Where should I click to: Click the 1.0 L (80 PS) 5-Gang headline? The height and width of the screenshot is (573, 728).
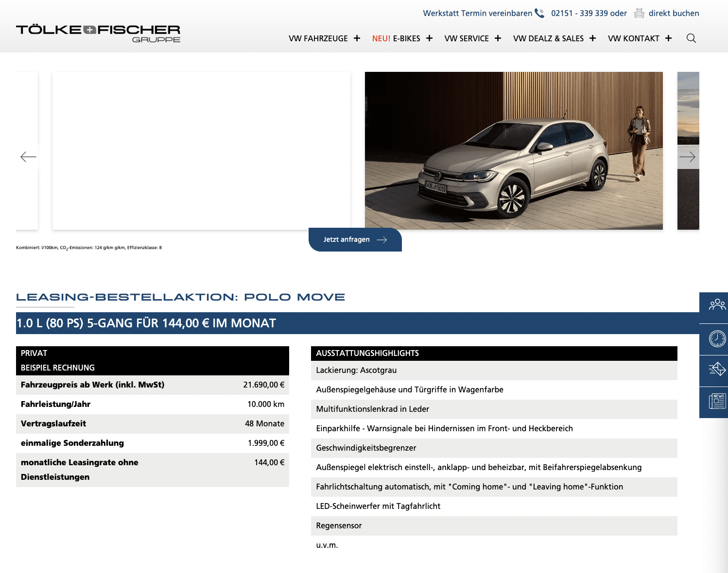coord(146,323)
